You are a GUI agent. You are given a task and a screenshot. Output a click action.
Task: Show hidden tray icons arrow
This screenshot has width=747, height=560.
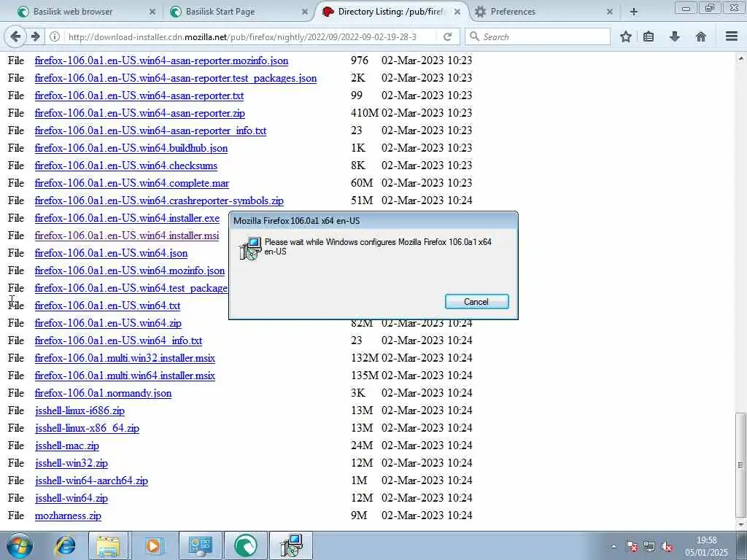tap(614, 547)
